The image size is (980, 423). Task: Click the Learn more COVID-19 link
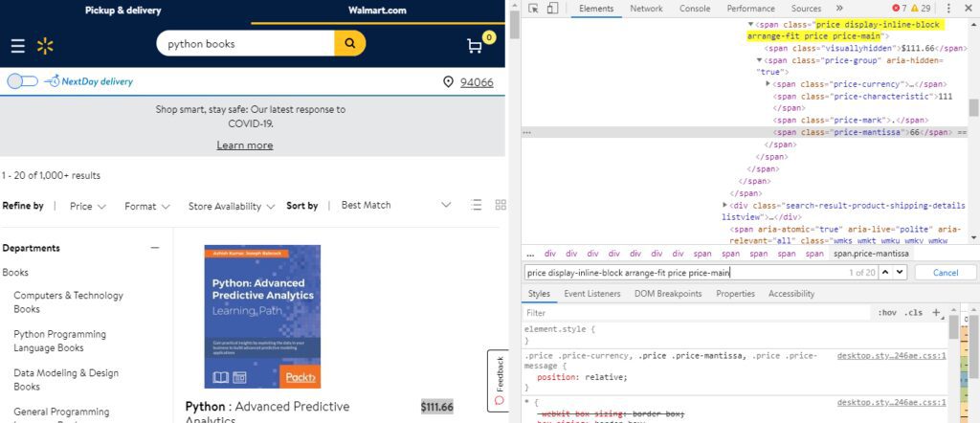244,145
